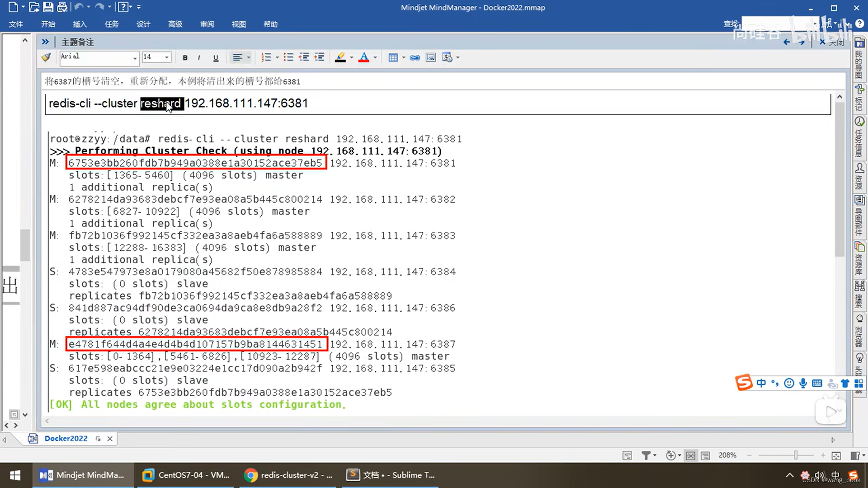This screenshot has height=488, width=868.
Task: Decrease the indent level
Action: tap(304, 57)
